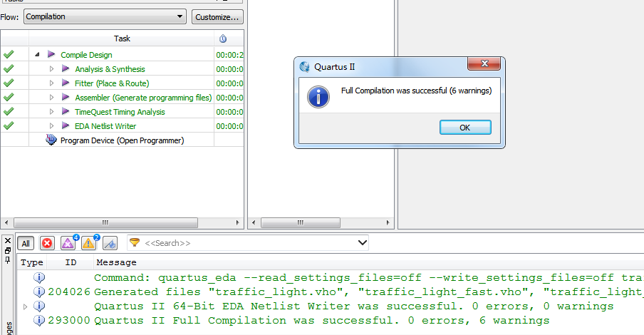
Task: Click the Fitter play icon
Action: point(66,83)
